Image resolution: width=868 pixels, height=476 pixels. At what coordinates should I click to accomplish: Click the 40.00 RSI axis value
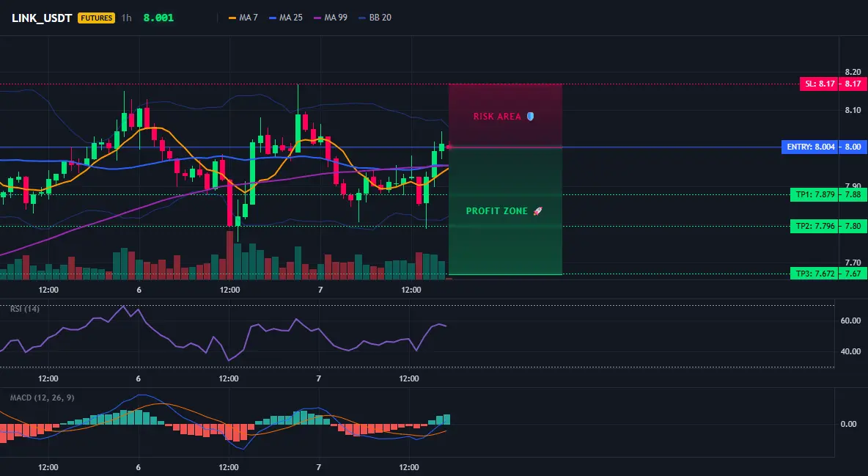(x=850, y=351)
